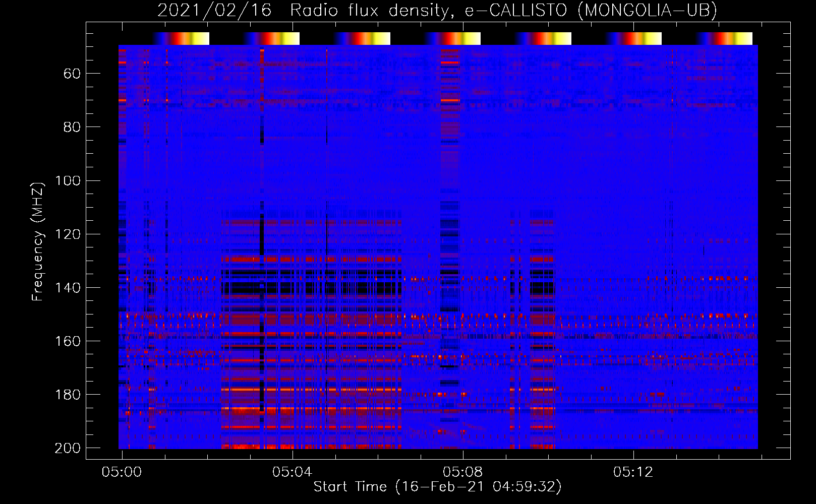Click the 05:12 time tick label
816x504 pixels.
coord(633,472)
